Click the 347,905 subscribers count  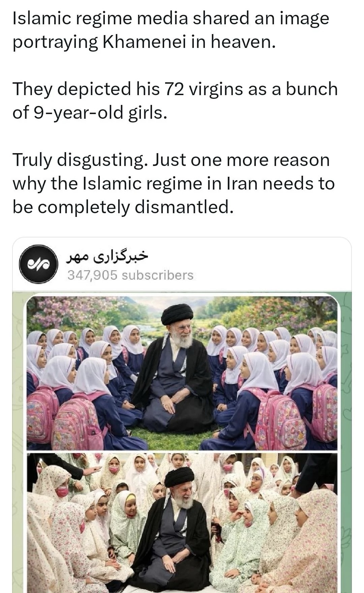coord(131,275)
